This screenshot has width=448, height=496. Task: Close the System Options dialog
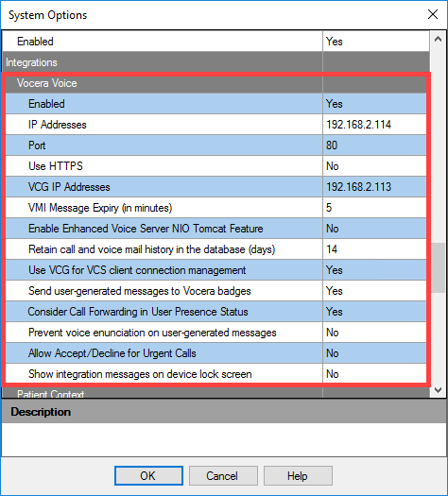(433, 14)
